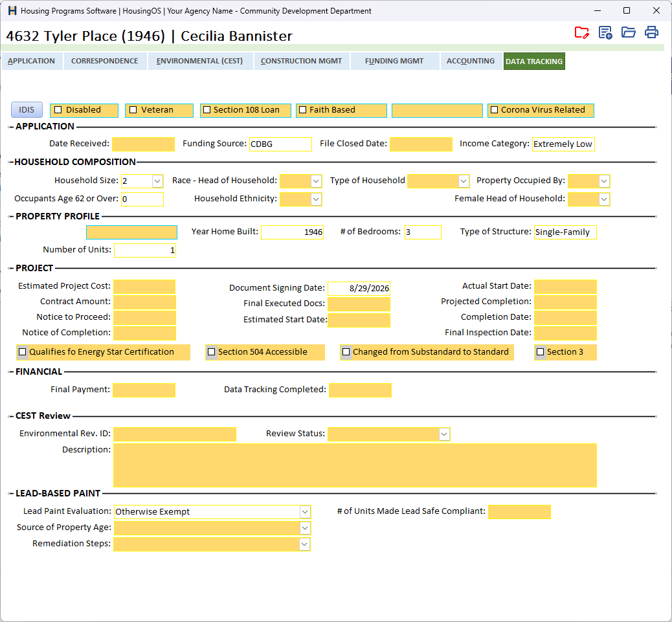Viewport: 672px width, 622px height.
Task: Open Race - Head of Household dropdown
Action: click(x=316, y=181)
